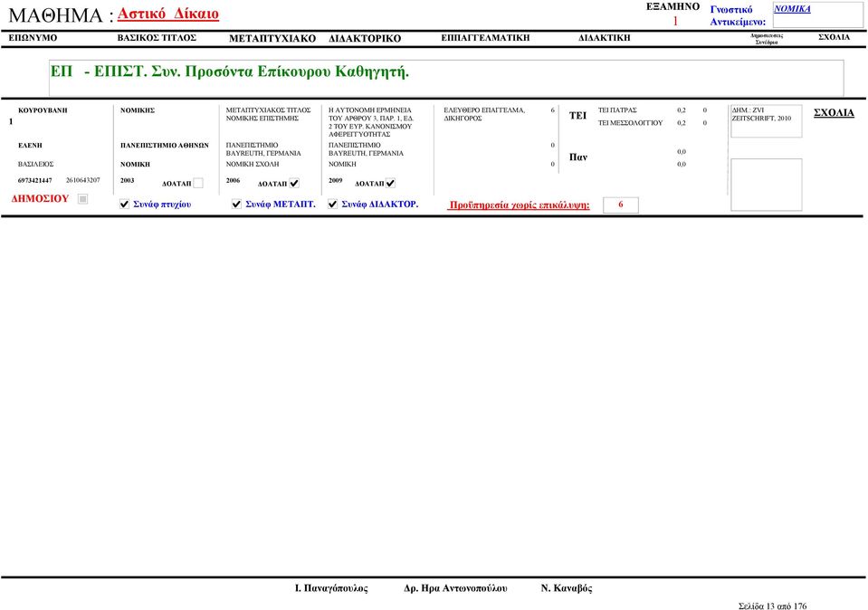Click the Προϋπηρεσία χωρίς επικάλυψη label
Viewport: 868px width, 610px height.
[520, 205]
